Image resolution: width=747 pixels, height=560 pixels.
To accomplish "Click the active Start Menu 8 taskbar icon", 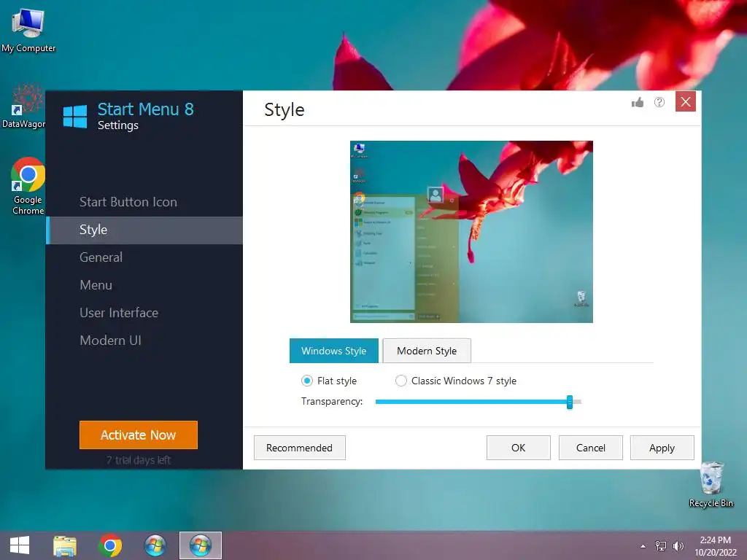I will point(201,545).
